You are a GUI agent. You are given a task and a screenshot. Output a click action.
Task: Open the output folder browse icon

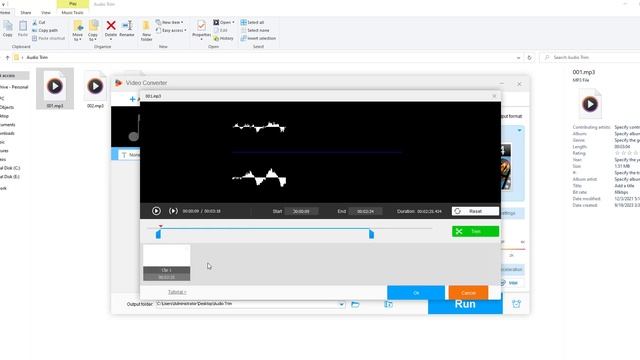355,304
